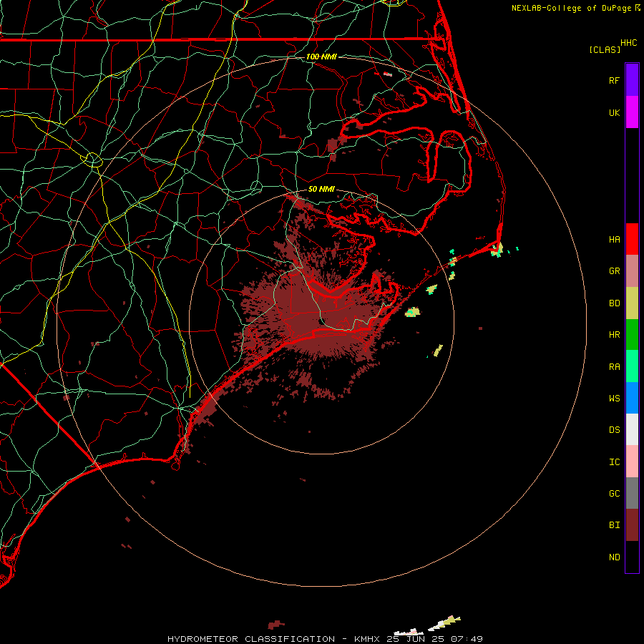Click the UK legend label
Image resolution: width=644 pixels, height=644 pixels.
pyautogui.click(x=614, y=112)
